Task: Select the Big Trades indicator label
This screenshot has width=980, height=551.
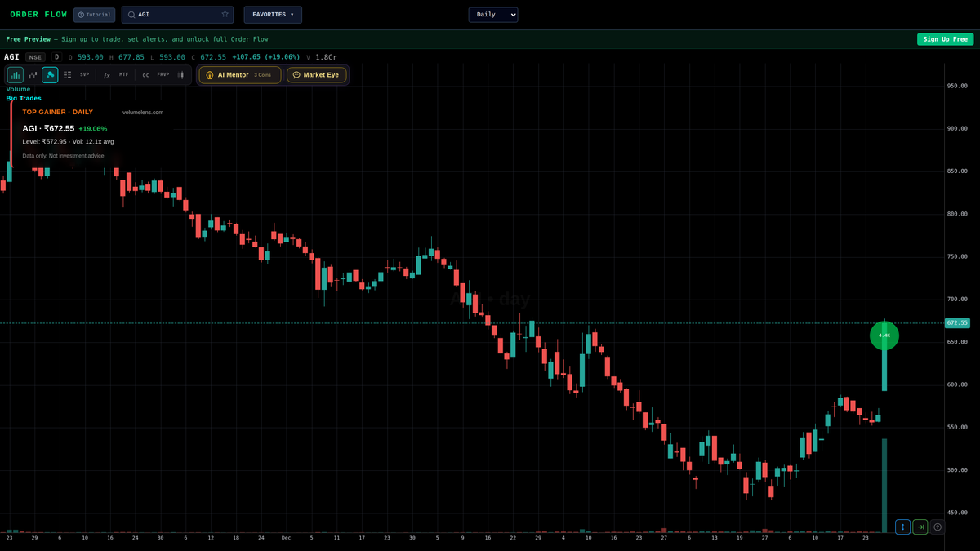Action: (x=24, y=98)
